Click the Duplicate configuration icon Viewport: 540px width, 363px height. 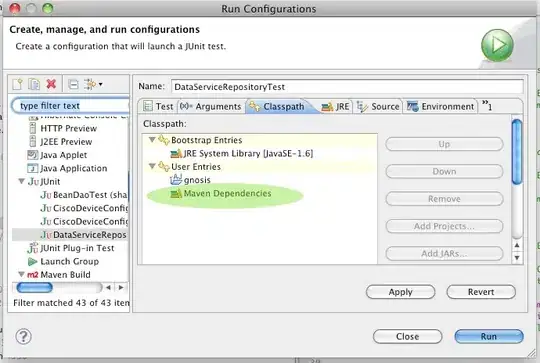34,84
